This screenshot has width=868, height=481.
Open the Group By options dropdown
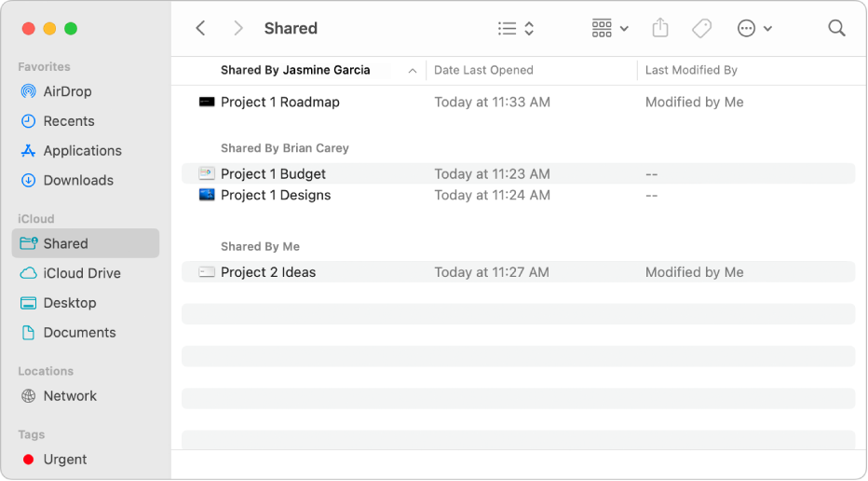pyautogui.click(x=610, y=29)
